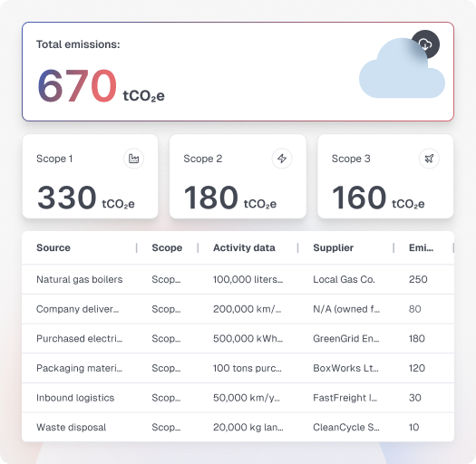Click the Local Gas Co. supplier cell
This screenshot has height=464, width=476.
(344, 279)
